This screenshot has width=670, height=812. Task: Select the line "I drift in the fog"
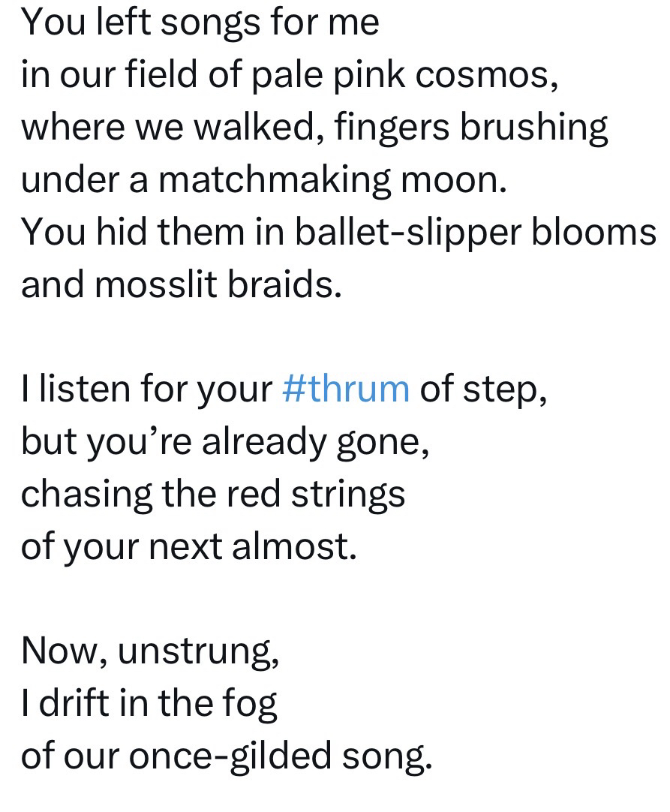[x=149, y=704]
